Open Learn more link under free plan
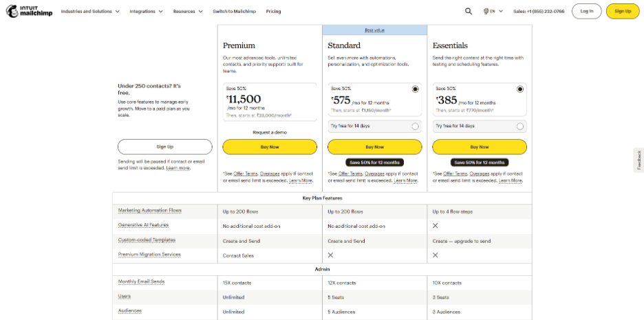 click(x=178, y=168)
